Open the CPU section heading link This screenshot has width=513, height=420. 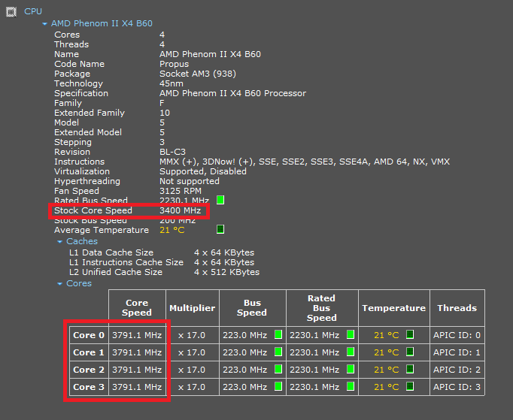click(33, 11)
